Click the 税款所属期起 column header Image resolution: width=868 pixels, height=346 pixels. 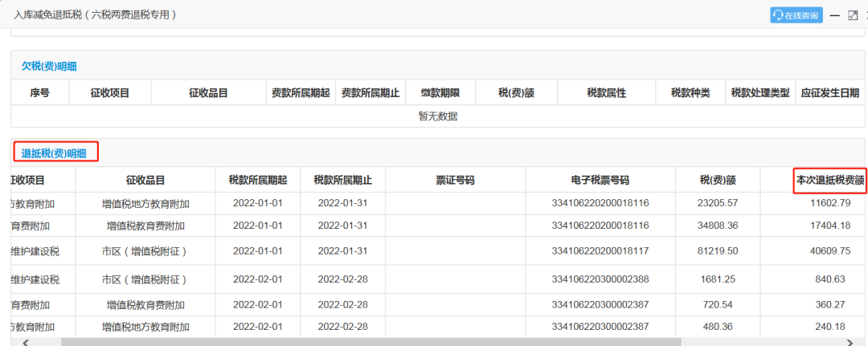click(258, 180)
